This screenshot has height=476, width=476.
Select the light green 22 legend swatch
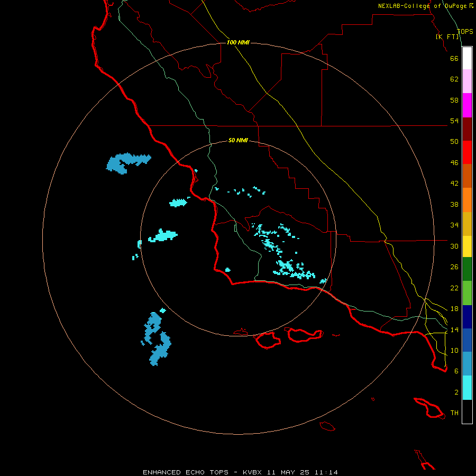point(467,293)
